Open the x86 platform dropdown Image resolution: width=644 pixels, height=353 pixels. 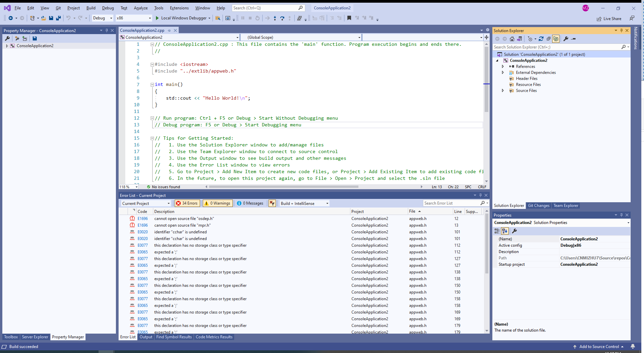point(134,18)
